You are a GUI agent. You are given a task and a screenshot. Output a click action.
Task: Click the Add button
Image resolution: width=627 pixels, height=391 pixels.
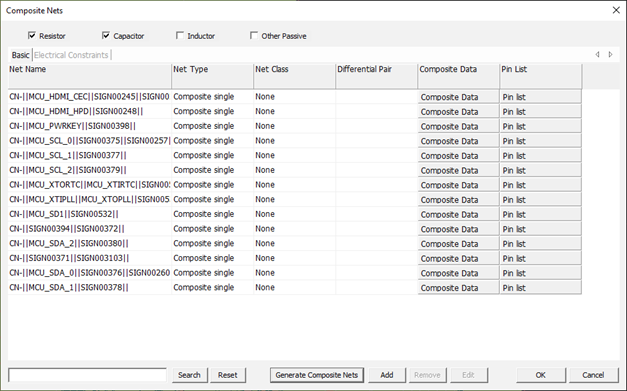point(387,375)
